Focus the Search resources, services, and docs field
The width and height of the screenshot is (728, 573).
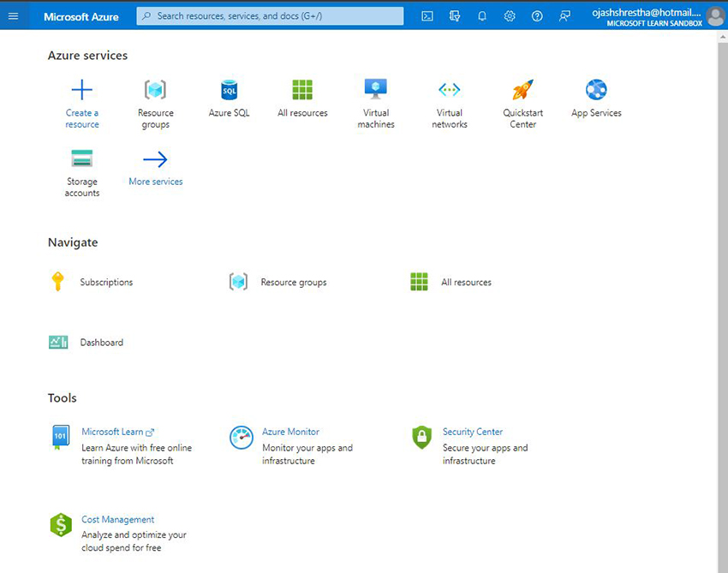click(x=270, y=15)
